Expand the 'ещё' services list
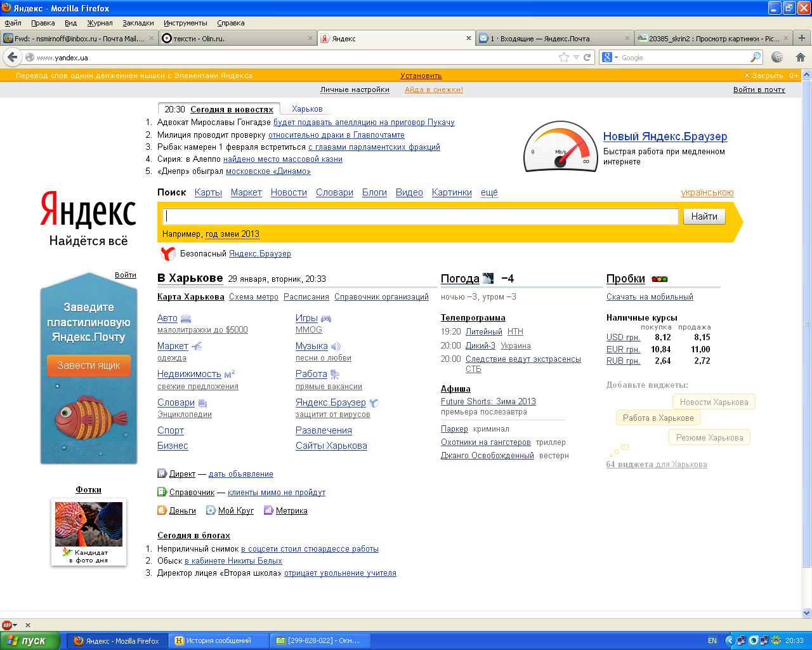This screenshot has width=812, height=650. pos(489,192)
